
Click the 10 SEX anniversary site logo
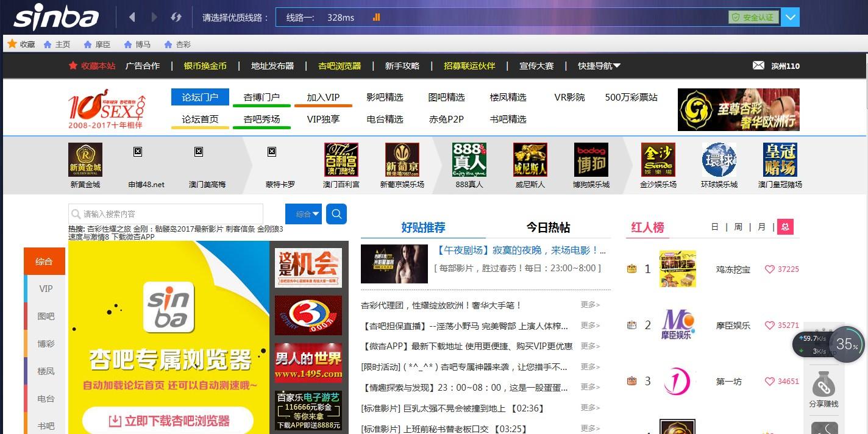coord(107,110)
